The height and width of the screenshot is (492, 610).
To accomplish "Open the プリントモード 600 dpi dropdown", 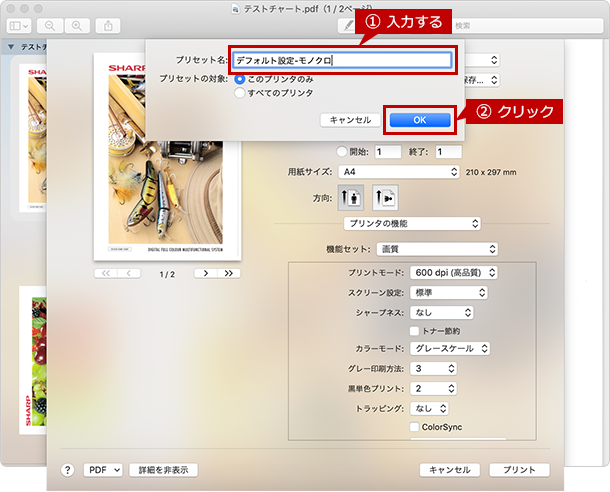I will pyautogui.click(x=453, y=273).
